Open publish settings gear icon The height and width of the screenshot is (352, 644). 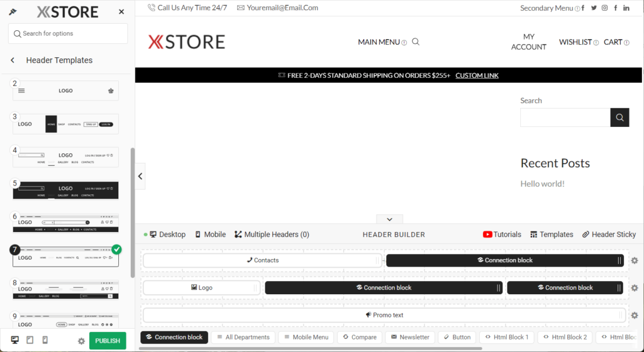81,341
